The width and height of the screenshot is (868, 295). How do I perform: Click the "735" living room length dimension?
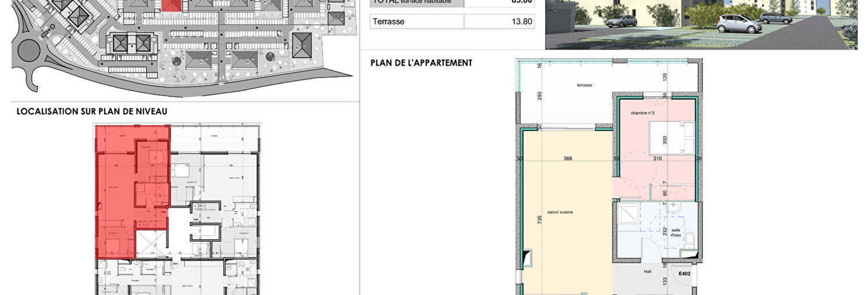coord(540,220)
